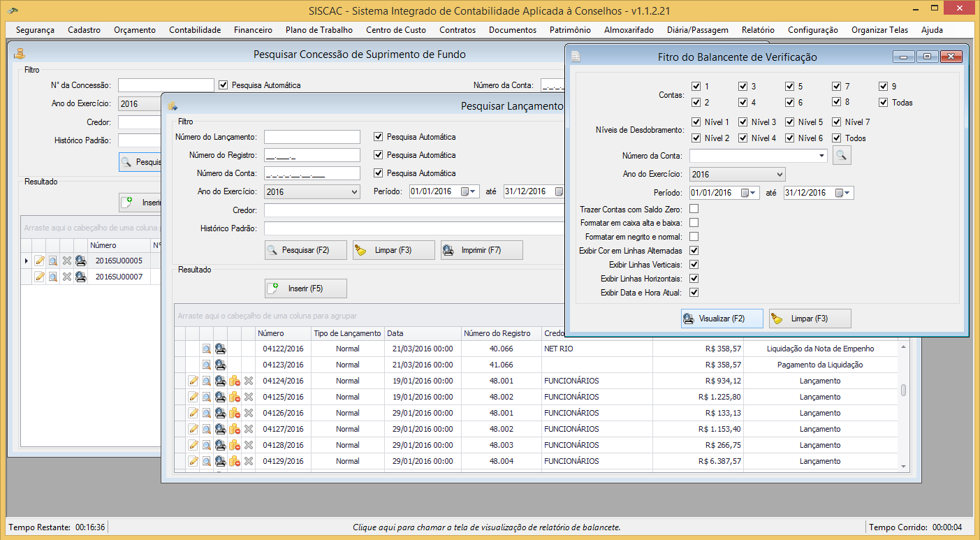Enable Formatar em caixa alta e baixa
This screenshot has height=540, width=980.
click(694, 223)
